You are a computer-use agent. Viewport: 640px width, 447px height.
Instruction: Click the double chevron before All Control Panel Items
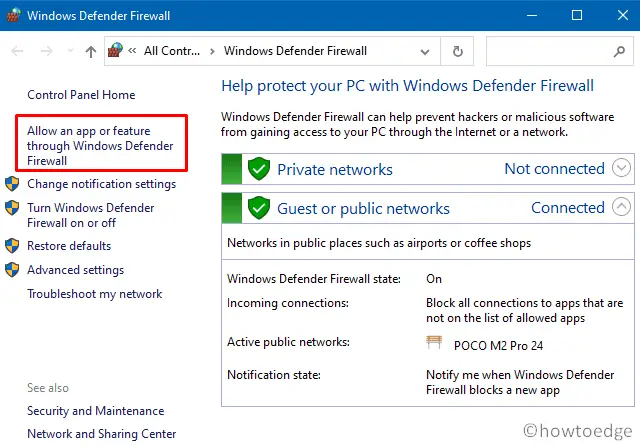[132, 51]
